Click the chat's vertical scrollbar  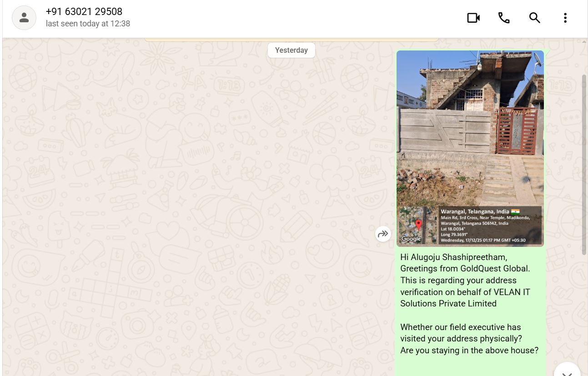584,164
